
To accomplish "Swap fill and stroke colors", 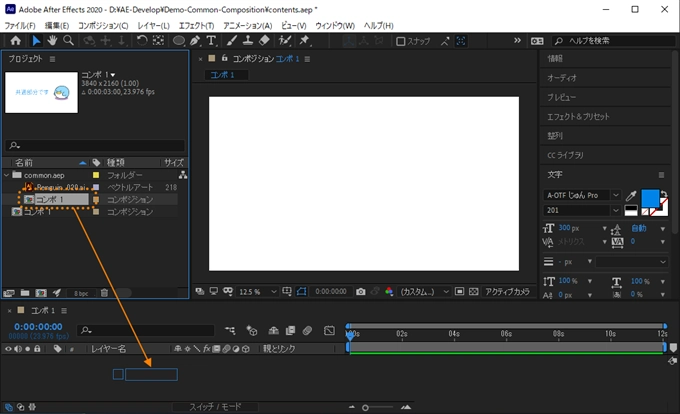I will [x=664, y=193].
